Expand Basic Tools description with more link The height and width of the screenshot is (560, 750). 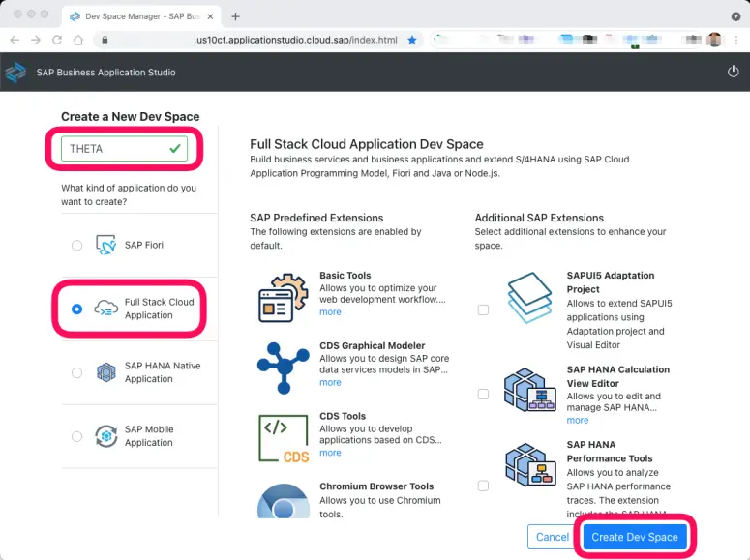330,311
